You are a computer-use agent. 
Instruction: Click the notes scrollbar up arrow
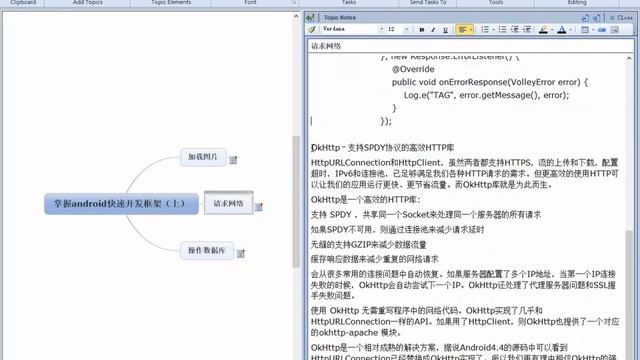click(629, 59)
